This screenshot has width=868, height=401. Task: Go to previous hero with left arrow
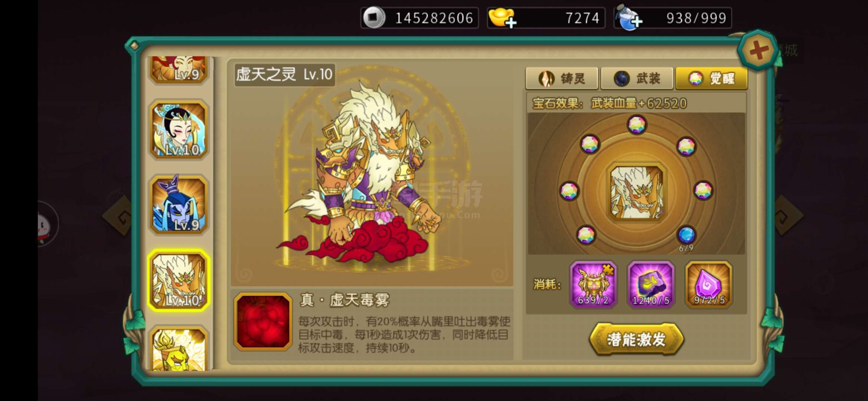(x=117, y=215)
